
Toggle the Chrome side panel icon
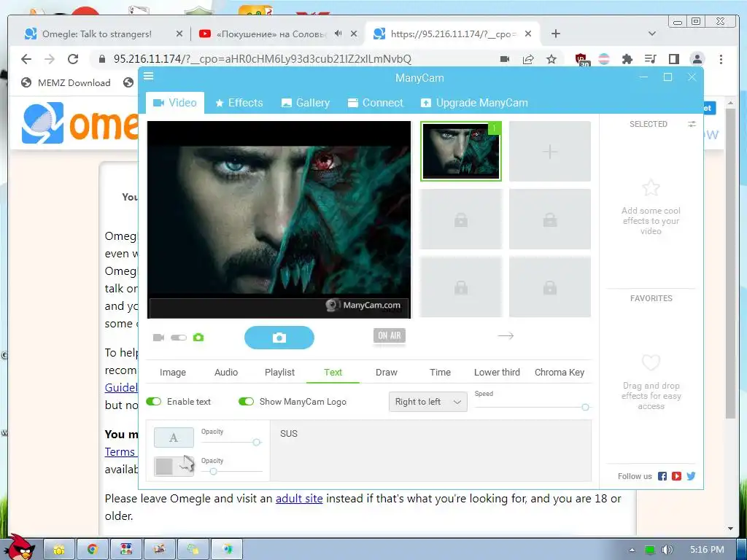click(673, 59)
